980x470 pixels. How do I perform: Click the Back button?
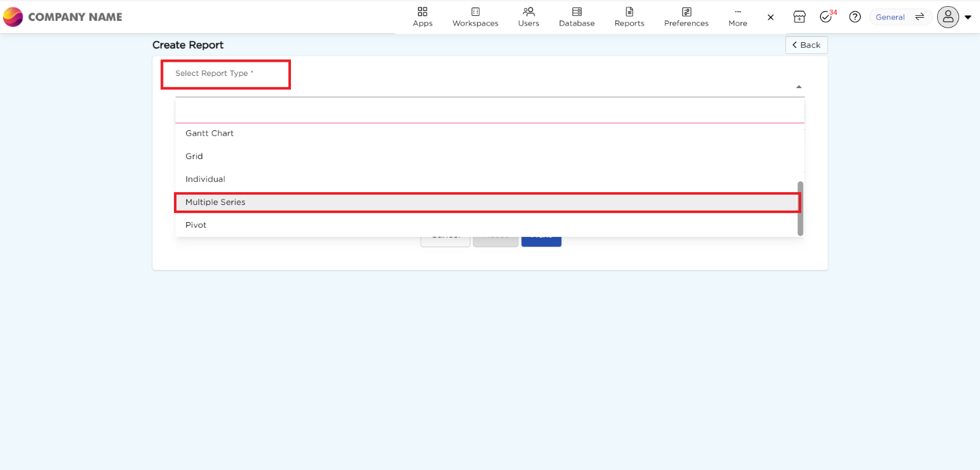pos(806,45)
